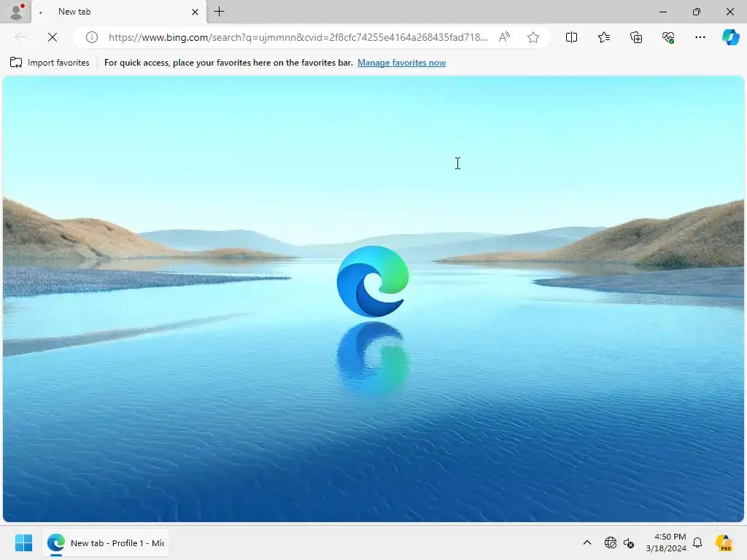Go back to previous page
This screenshot has width=747, height=560.
pyautogui.click(x=20, y=37)
